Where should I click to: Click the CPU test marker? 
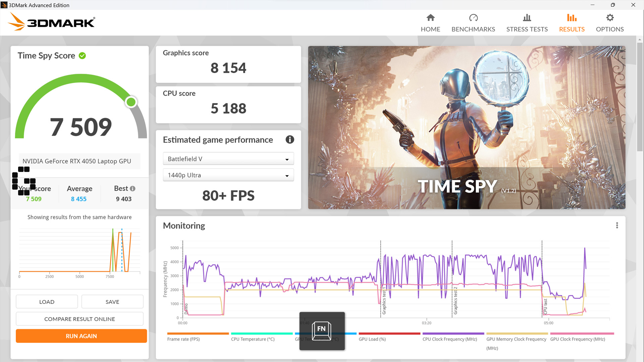pos(545,307)
